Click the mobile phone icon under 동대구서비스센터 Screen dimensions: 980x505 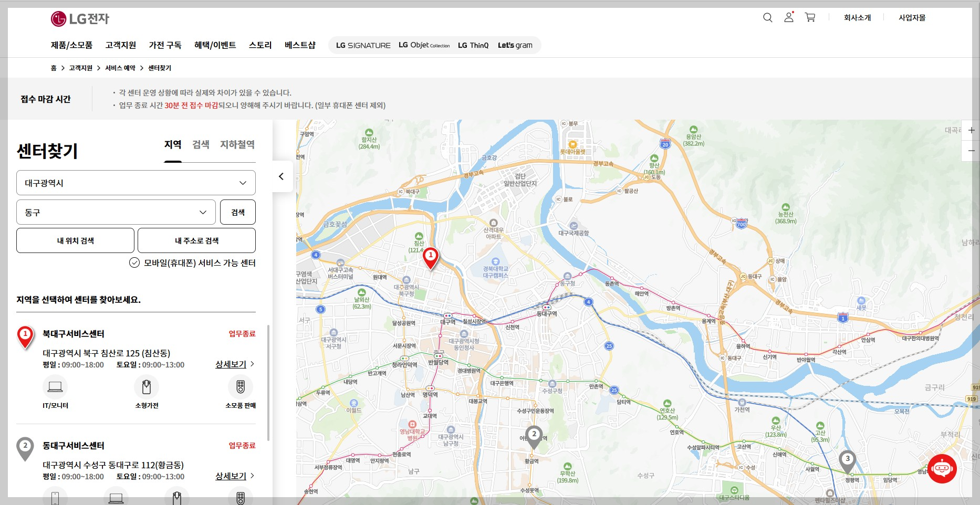pyautogui.click(x=55, y=498)
